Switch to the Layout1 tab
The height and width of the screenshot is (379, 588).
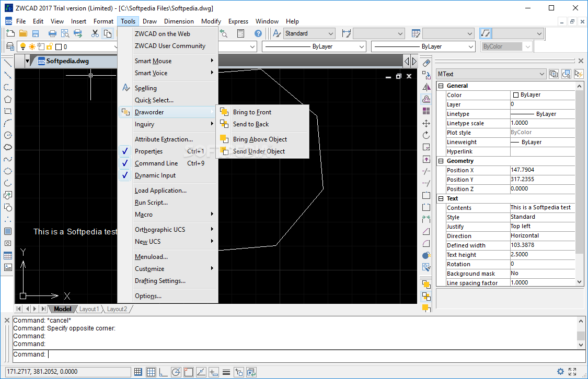pyautogui.click(x=89, y=309)
